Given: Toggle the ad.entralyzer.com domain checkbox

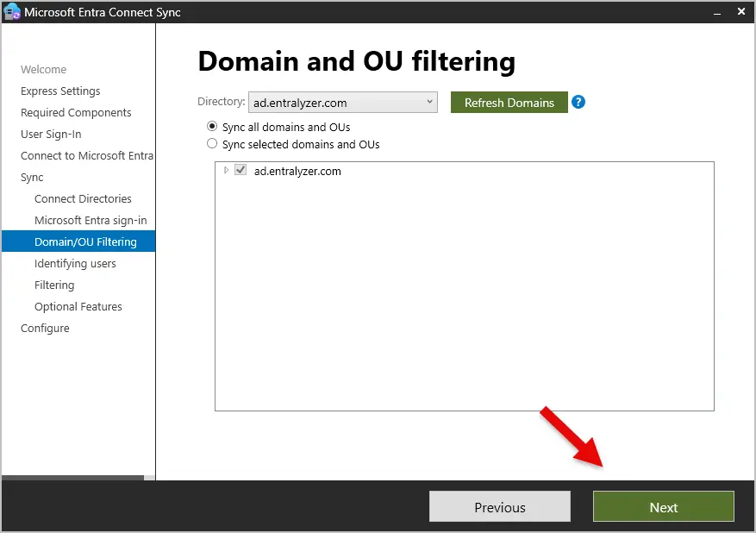Looking at the screenshot, I should pos(241,171).
